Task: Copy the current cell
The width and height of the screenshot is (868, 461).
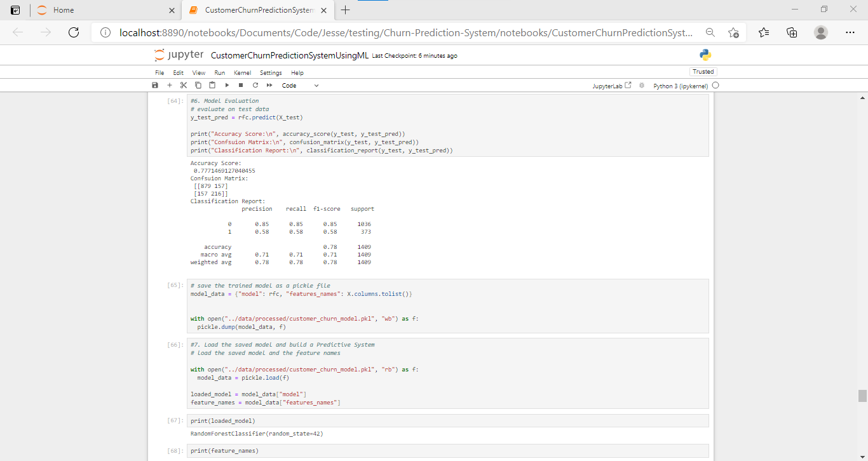Action: [198, 85]
